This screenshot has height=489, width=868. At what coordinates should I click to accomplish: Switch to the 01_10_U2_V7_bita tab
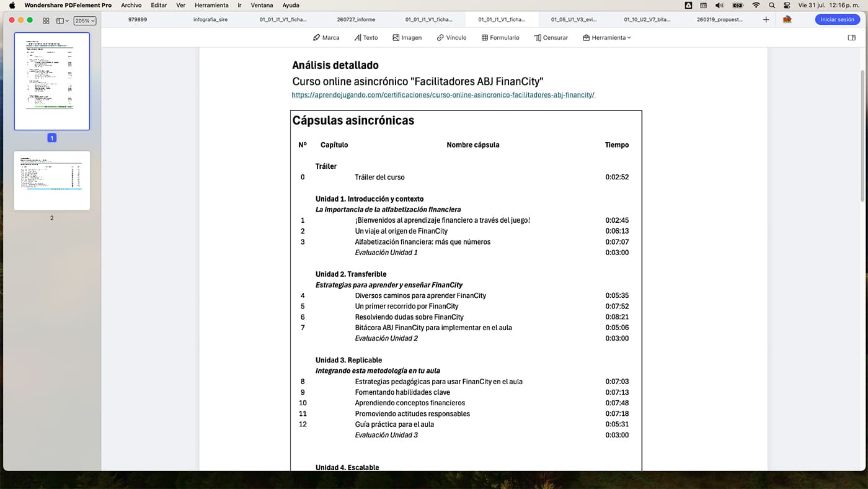tap(647, 20)
